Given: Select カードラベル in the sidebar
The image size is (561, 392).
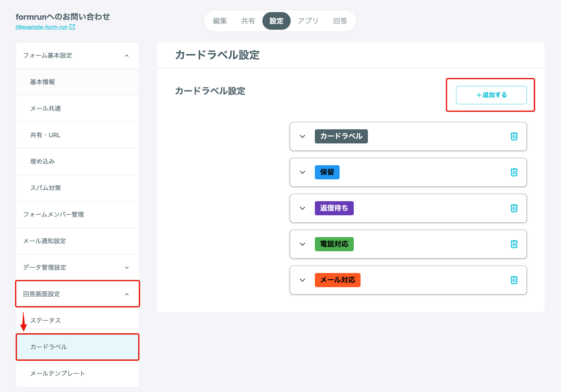Looking at the screenshot, I should 78,347.
